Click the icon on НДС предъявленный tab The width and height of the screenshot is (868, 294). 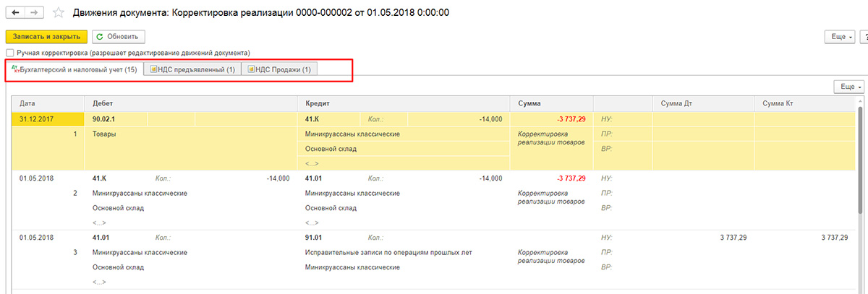pyautogui.click(x=153, y=69)
